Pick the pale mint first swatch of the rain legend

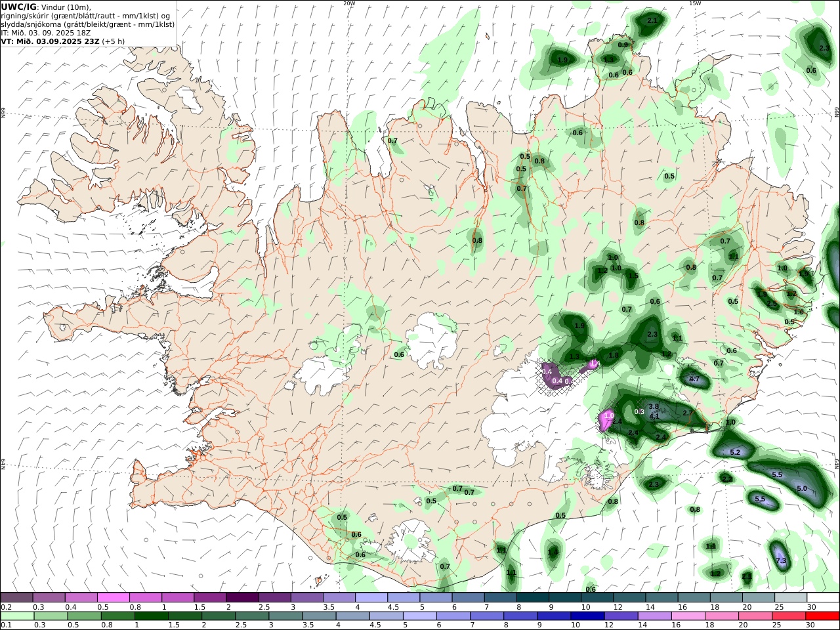(x=17, y=616)
